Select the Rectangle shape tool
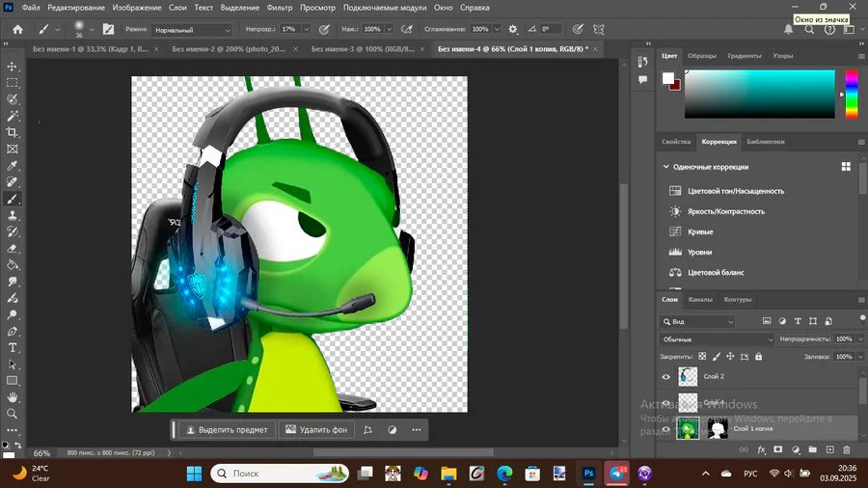 tap(13, 381)
